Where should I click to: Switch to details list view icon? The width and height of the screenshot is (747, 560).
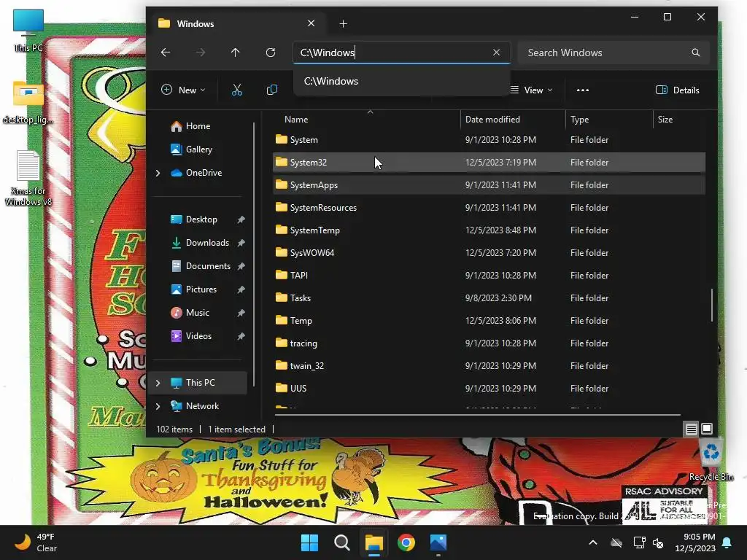pyautogui.click(x=691, y=429)
